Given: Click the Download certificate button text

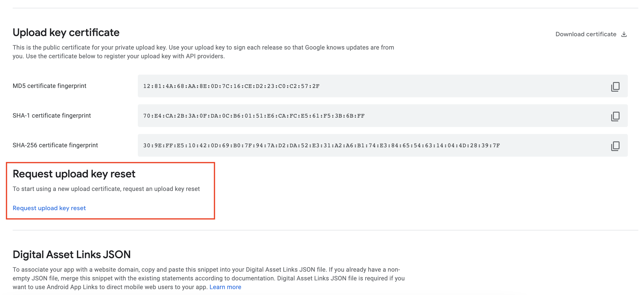Looking at the screenshot, I should (585, 34).
